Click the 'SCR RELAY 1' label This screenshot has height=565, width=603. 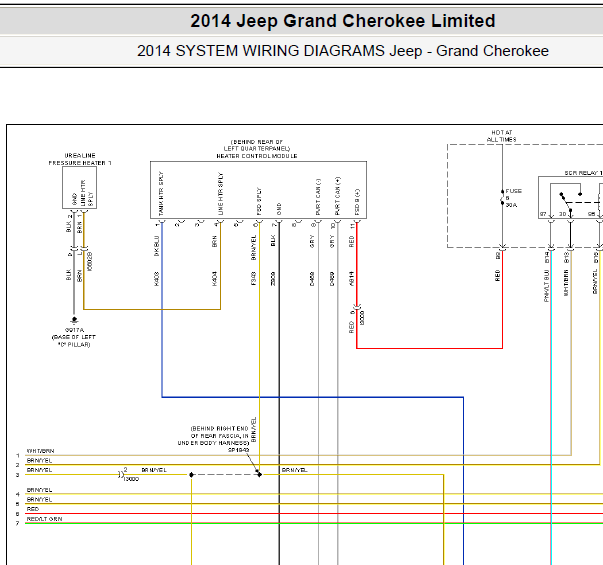coord(583,173)
